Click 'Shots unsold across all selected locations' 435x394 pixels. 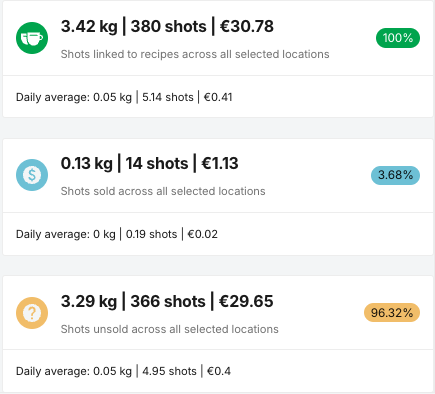coord(170,329)
